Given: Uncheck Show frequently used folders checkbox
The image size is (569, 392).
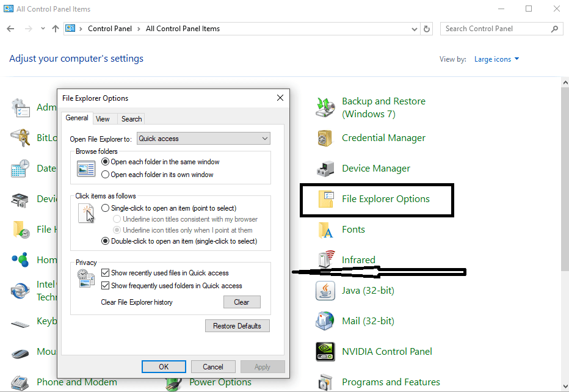Looking at the screenshot, I should tap(106, 286).
